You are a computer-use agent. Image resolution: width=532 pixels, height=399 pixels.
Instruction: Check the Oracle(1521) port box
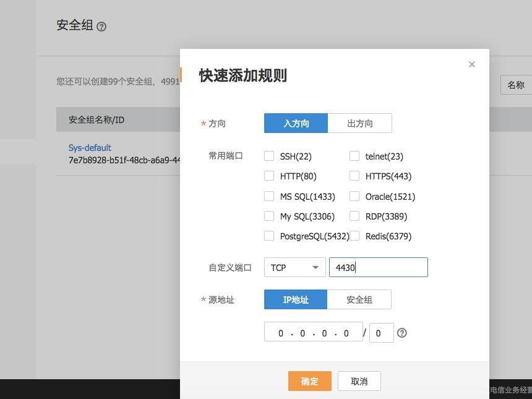[x=354, y=196]
